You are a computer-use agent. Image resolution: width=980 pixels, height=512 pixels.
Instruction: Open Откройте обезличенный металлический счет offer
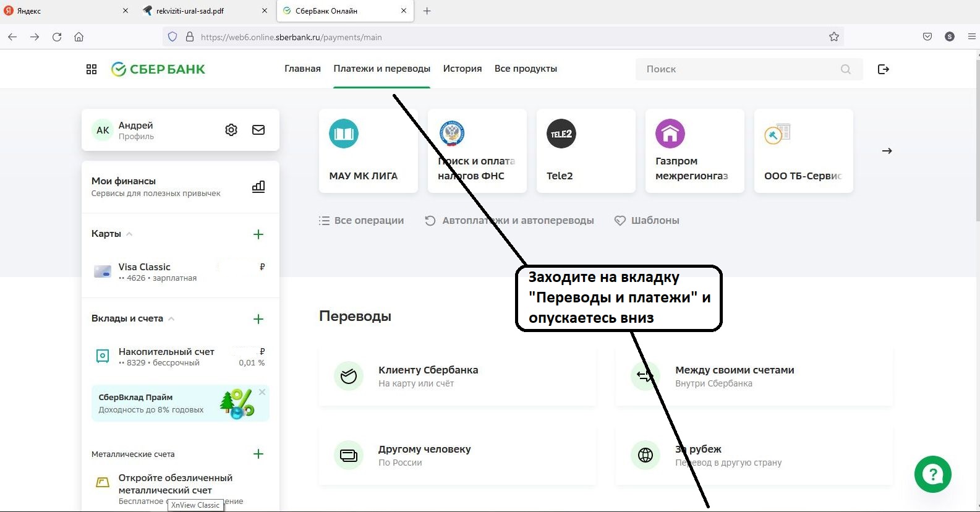pyautogui.click(x=181, y=489)
